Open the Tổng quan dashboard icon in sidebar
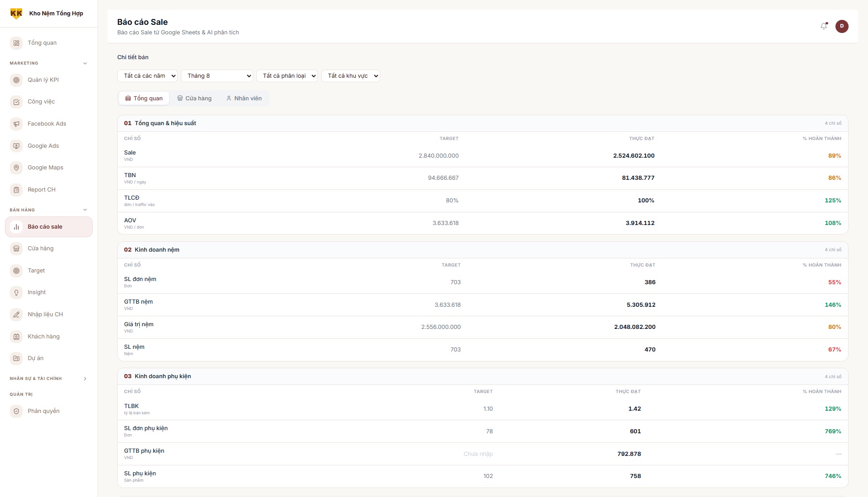The height and width of the screenshot is (497, 868). click(x=16, y=43)
